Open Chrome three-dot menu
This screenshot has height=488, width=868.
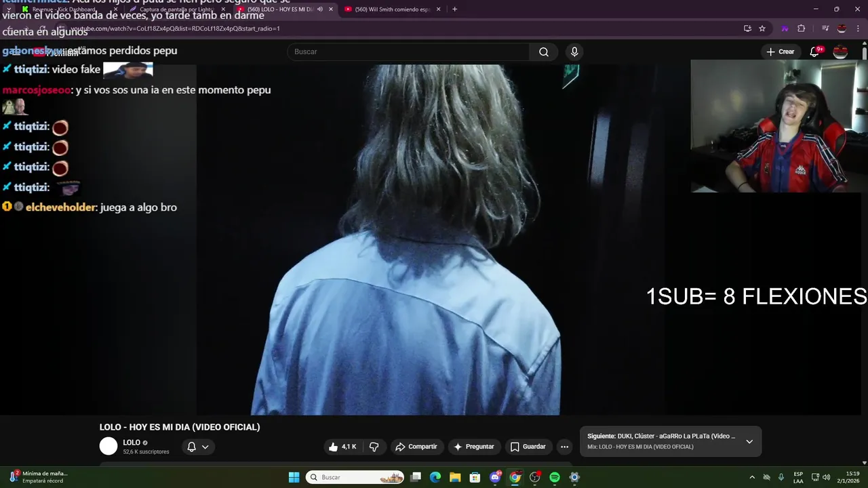click(859, 28)
